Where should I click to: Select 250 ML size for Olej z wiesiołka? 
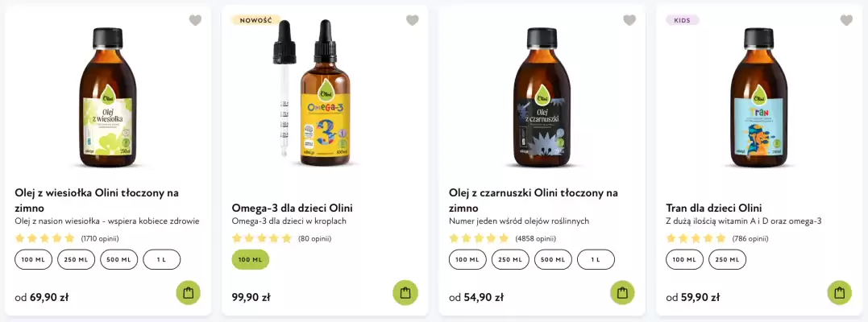pyautogui.click(x=77, y=259)
